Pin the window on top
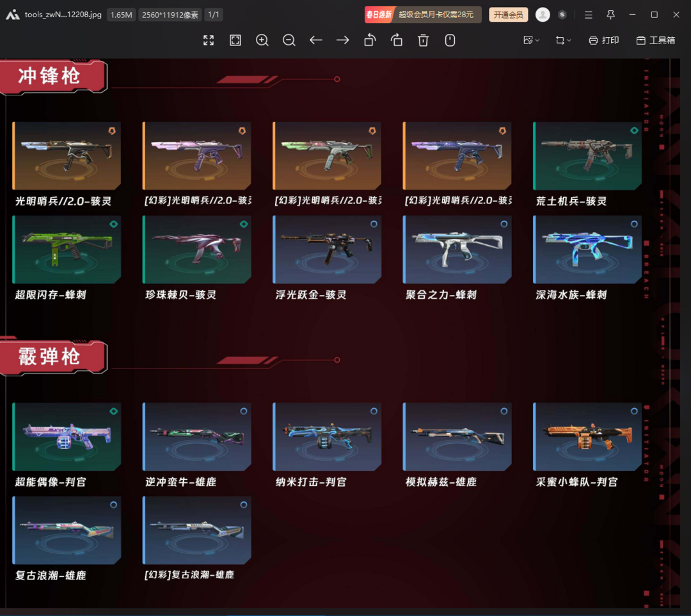The height and width of the screenshot is (616, 691). pyautogui.click(x=610, y=15)
